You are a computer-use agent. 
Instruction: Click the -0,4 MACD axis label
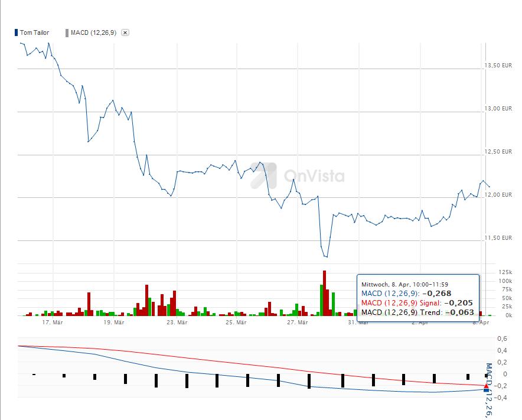(501, 398)
